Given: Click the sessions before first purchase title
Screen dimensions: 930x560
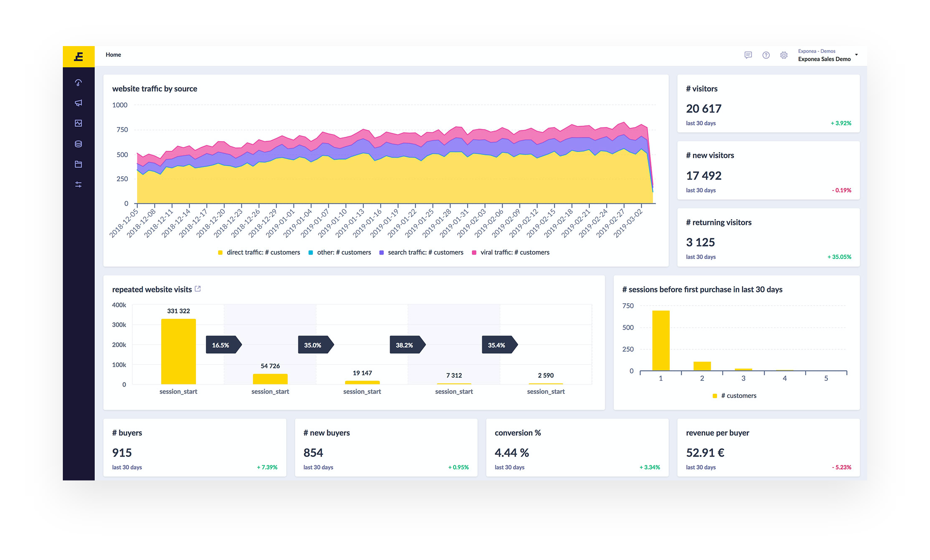Looking at the screenshot, I should [702, 289].
